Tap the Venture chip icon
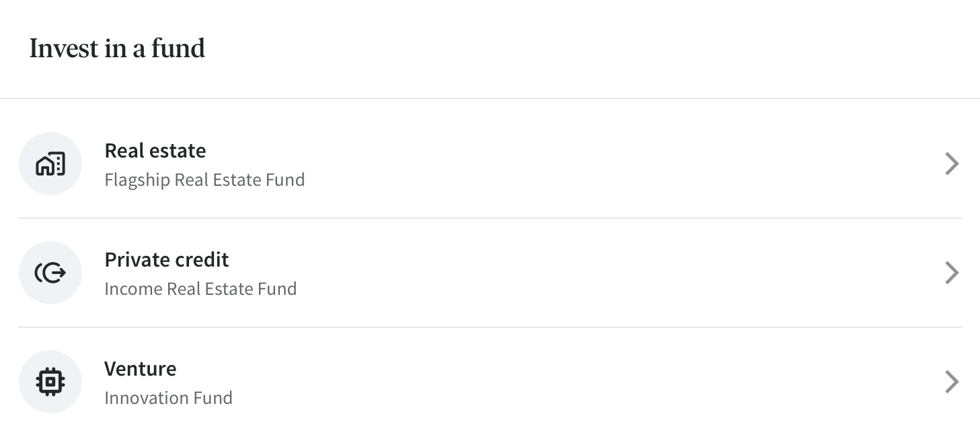The image size is (980, 443). coord(50,382)
